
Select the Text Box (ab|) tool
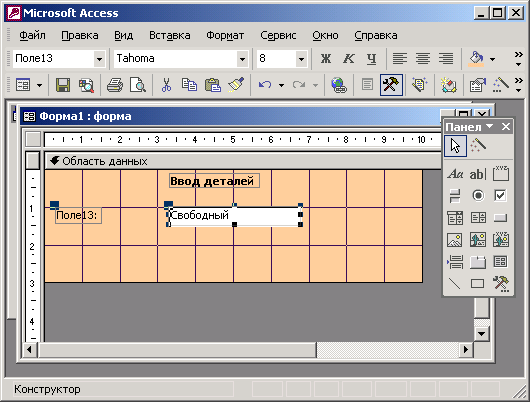pyautogui.click(x=478, y=174)
